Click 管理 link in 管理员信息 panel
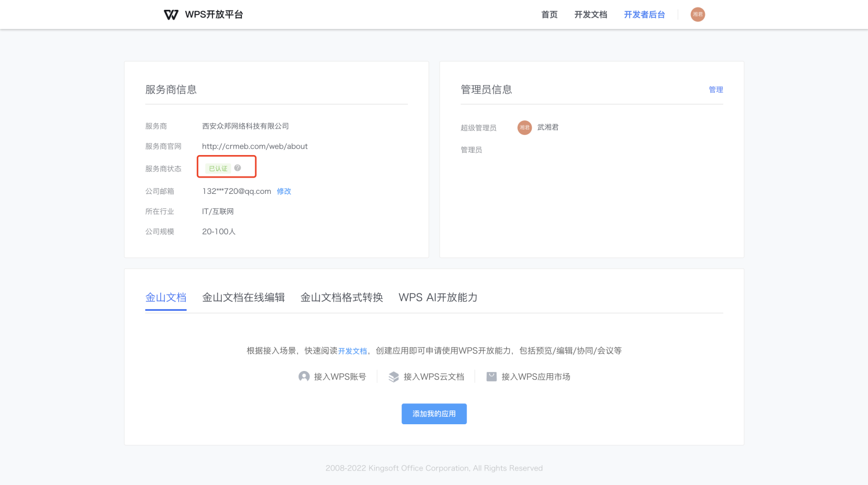 click(716, 90)
